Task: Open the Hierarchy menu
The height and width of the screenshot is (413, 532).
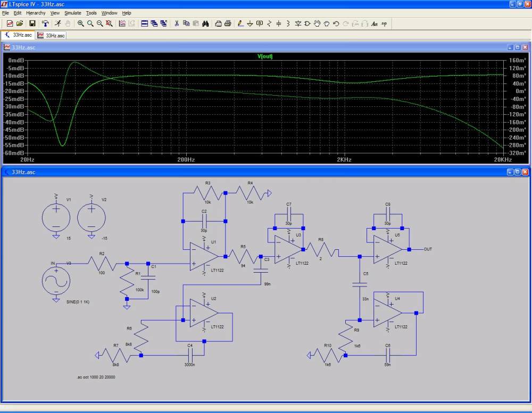Action: tap(36, 13)
